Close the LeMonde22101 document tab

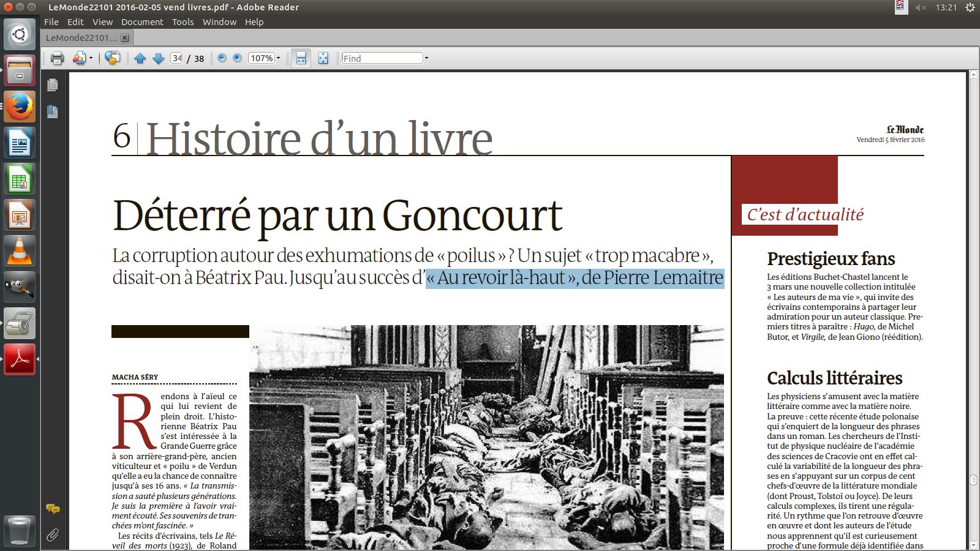tap(125, 37)
